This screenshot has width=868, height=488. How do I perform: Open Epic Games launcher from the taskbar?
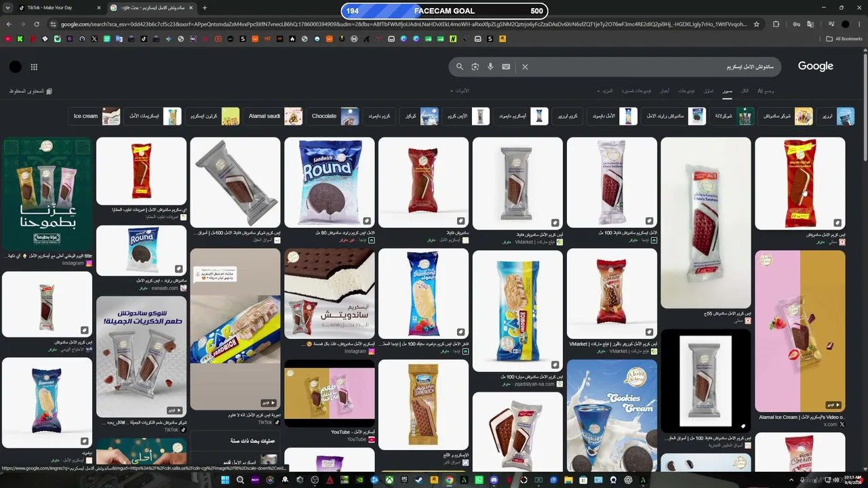point(404,480)
